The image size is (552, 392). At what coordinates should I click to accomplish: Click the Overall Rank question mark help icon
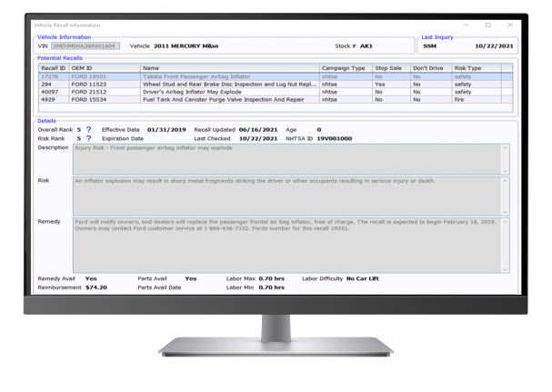(89, 130)
